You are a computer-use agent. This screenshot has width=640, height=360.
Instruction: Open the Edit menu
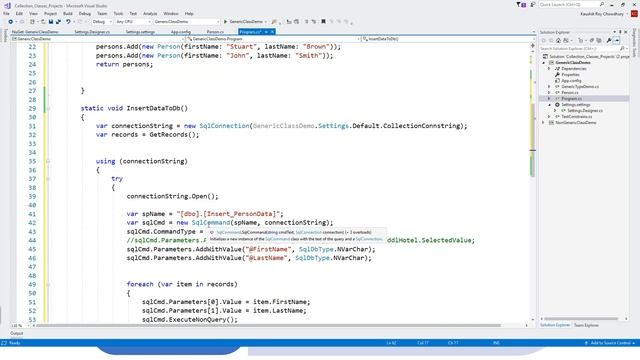click(19, 13)
